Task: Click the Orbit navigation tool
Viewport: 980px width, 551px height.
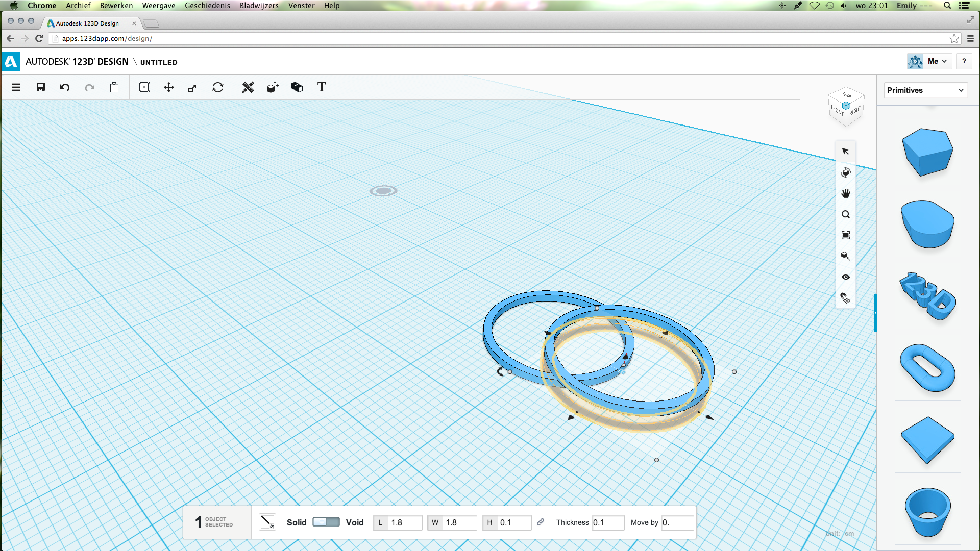Action: (846, 172)
